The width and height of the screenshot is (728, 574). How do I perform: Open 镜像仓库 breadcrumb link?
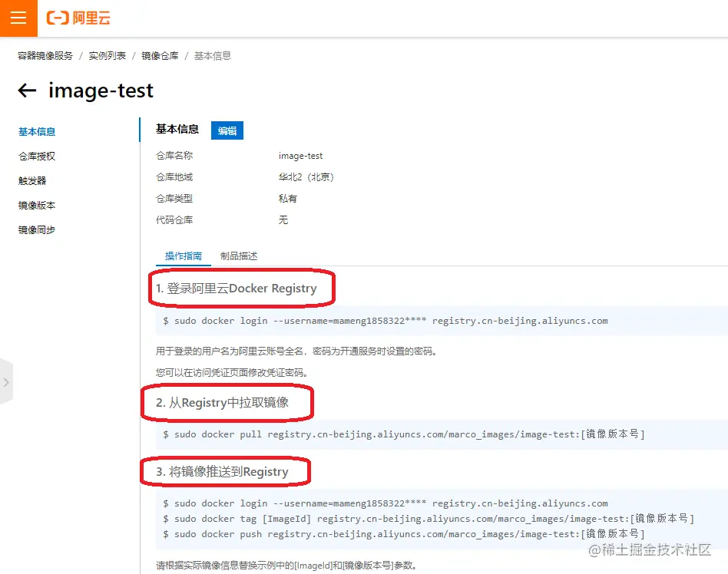[160, 56]
